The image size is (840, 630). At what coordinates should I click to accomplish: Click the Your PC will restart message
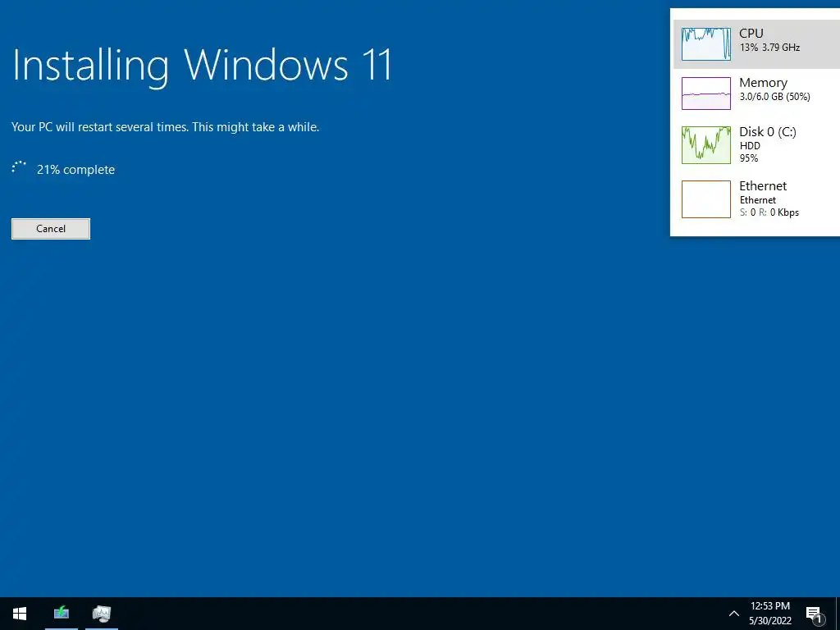[165, 127]
